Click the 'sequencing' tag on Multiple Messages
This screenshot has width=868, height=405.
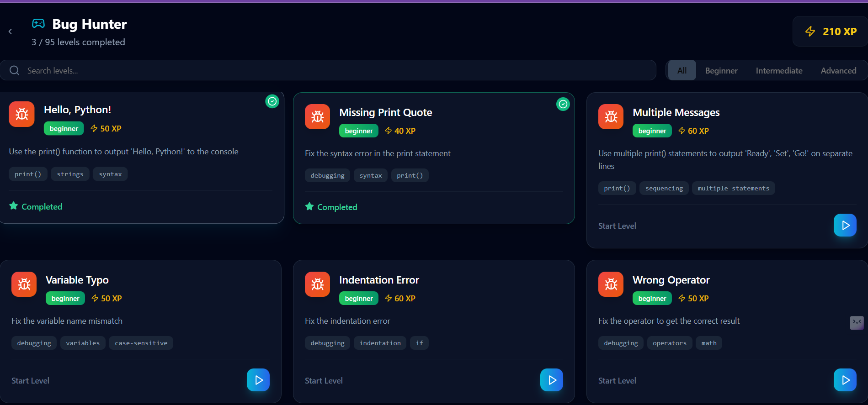click(664, 188)
